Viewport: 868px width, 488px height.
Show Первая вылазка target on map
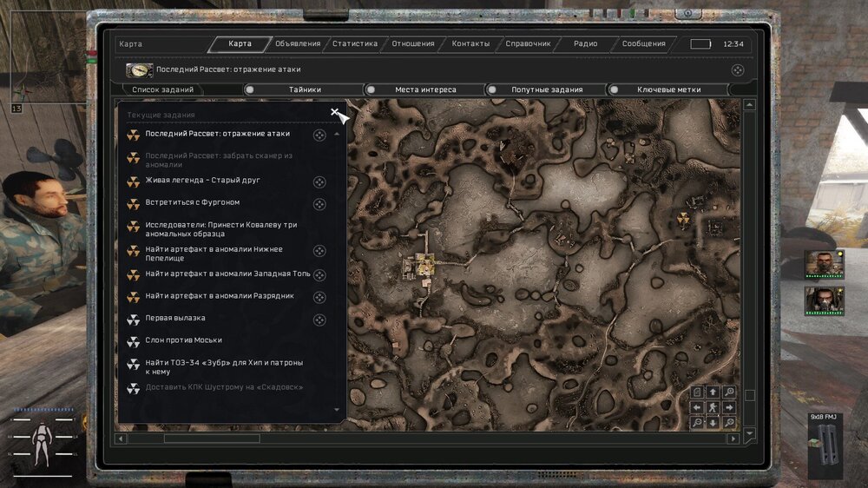(319, 320)
